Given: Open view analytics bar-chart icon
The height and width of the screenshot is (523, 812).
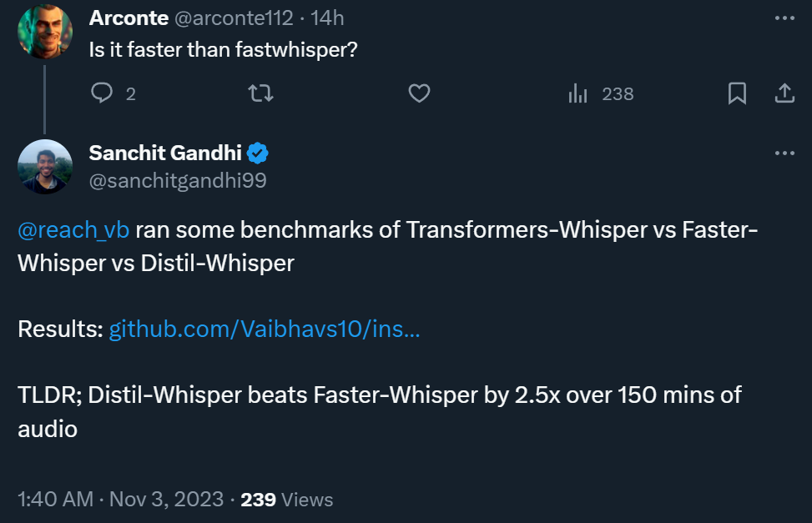Looking at the screenshot, I should coord(578,93).
